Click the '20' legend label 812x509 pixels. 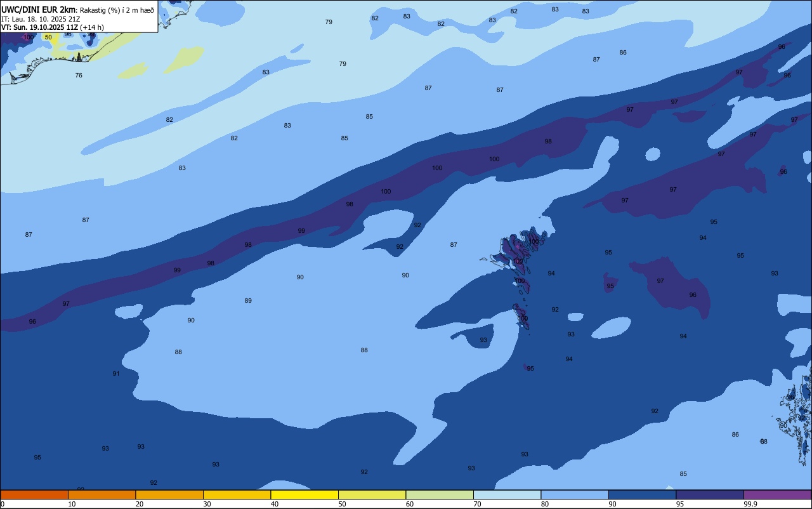click(140, 504)
